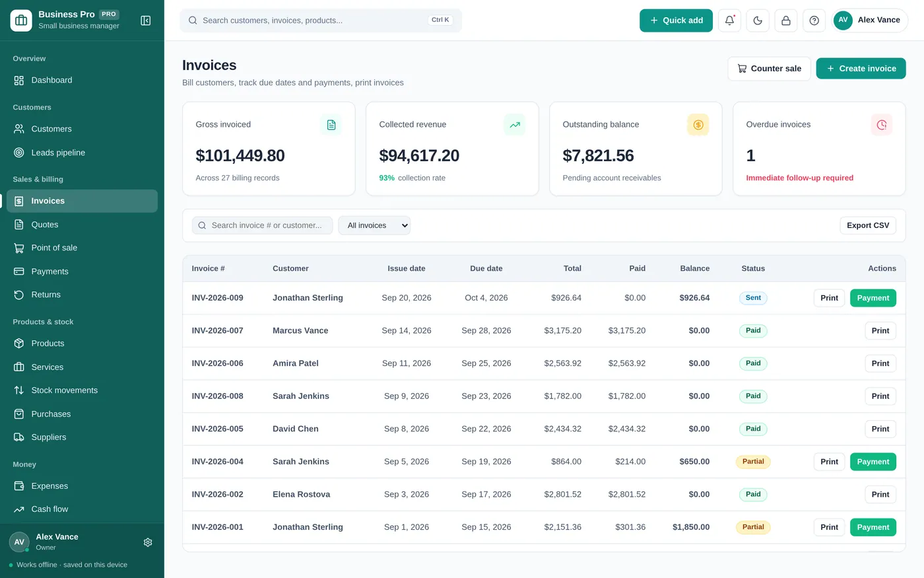This screenshot has width=924, height=578.
Task: Sort by the Due date column header
Action: (486, 269)
